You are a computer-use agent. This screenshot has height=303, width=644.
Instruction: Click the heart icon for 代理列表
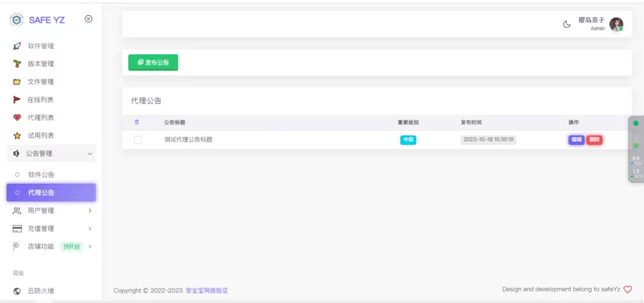(17, 118)
